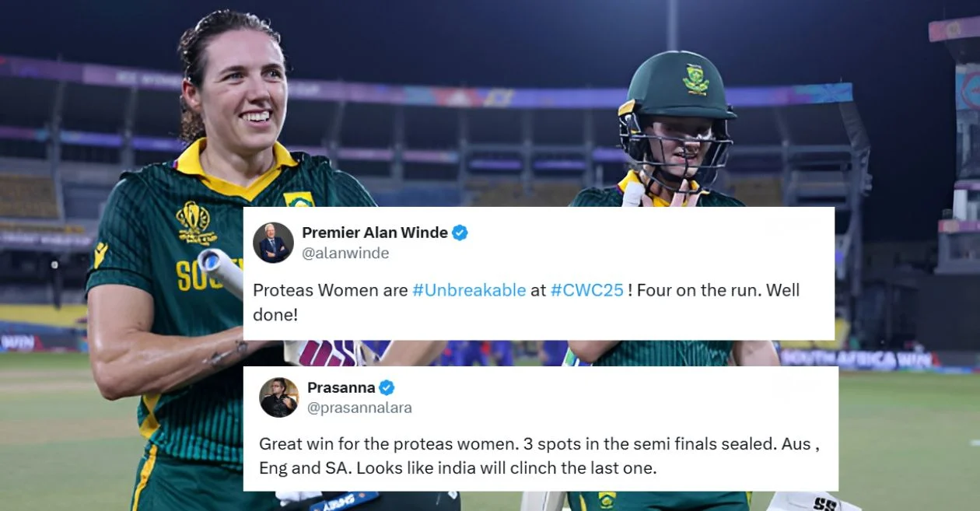Click the verified badge next to Prasanna
The height and width of the screenshot is (511, 980).
(x=387, y=387)
